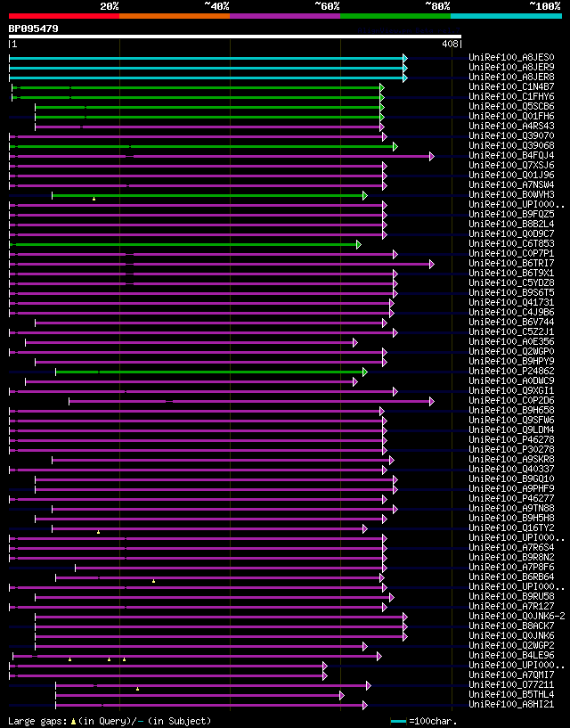Select the UniRef100_P24862 label

pos(511,372)
